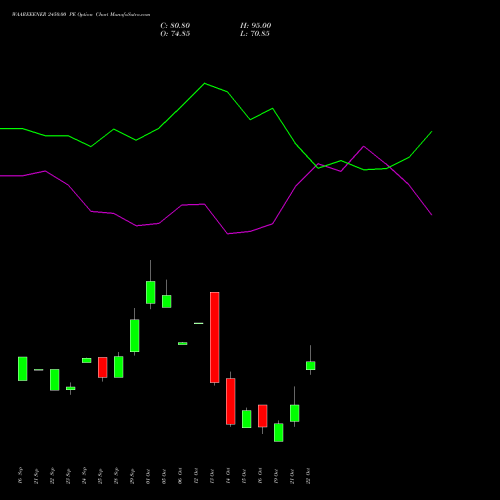Click the 14 Oct date axis label
Viewport: 500px width, 500px height.
pyautogui.click(x=228, y=476)
